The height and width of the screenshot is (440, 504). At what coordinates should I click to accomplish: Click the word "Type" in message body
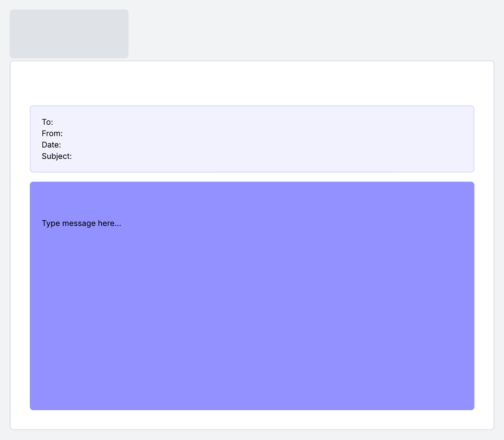(x=51, y=223)
